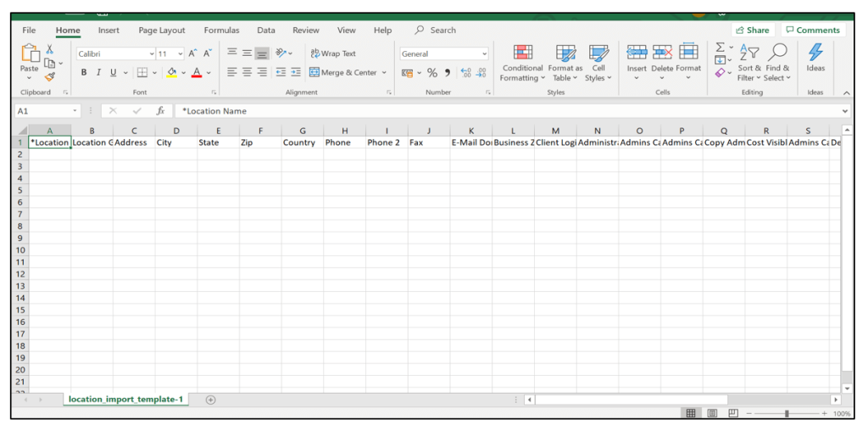The image size is (868, 431).
Task: Apply Comma Style format
Action: [448, 73]
